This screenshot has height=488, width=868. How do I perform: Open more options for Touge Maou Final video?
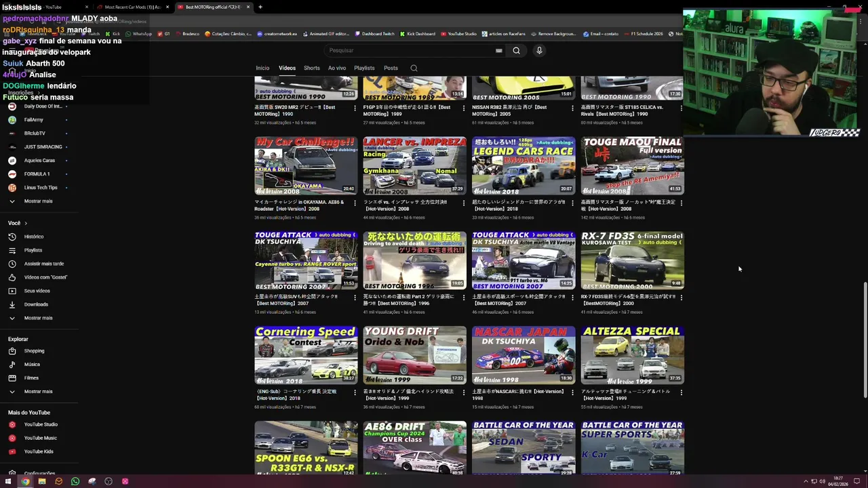click(681, 203)
